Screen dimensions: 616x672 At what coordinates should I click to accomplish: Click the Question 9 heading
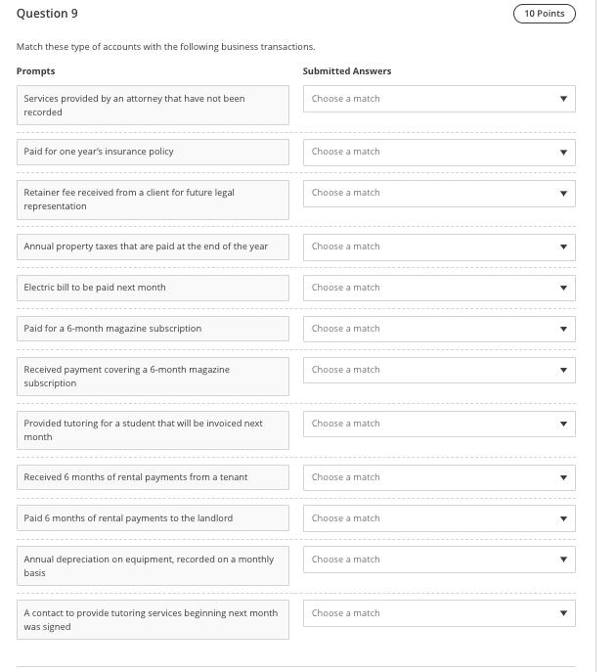click(47, 14)
